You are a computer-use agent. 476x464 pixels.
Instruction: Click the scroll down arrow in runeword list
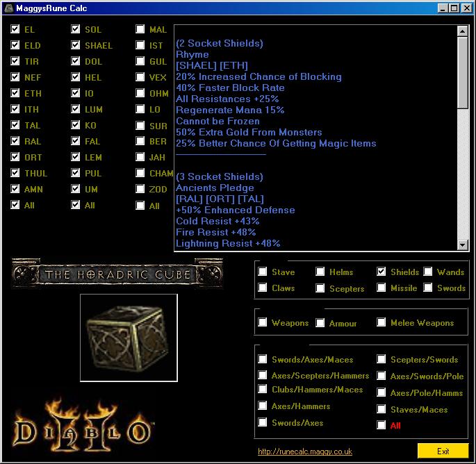pos(463,245)
